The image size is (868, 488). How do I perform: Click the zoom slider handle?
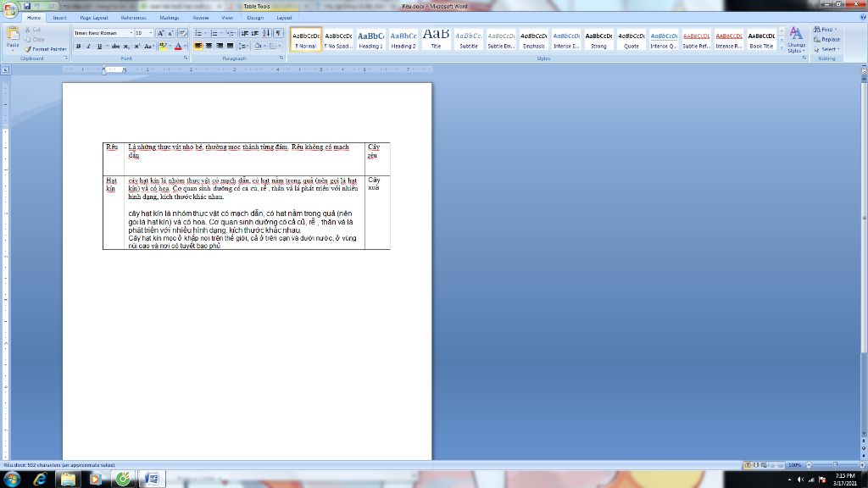pyautogui.click(x=835, y=465)
